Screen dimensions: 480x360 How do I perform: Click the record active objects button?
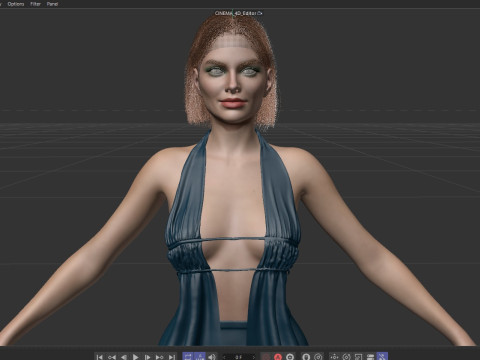pyautogui.click(x=266, y=357)
